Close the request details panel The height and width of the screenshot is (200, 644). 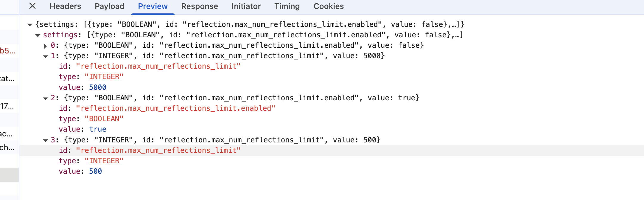click(x=32, y=6)
